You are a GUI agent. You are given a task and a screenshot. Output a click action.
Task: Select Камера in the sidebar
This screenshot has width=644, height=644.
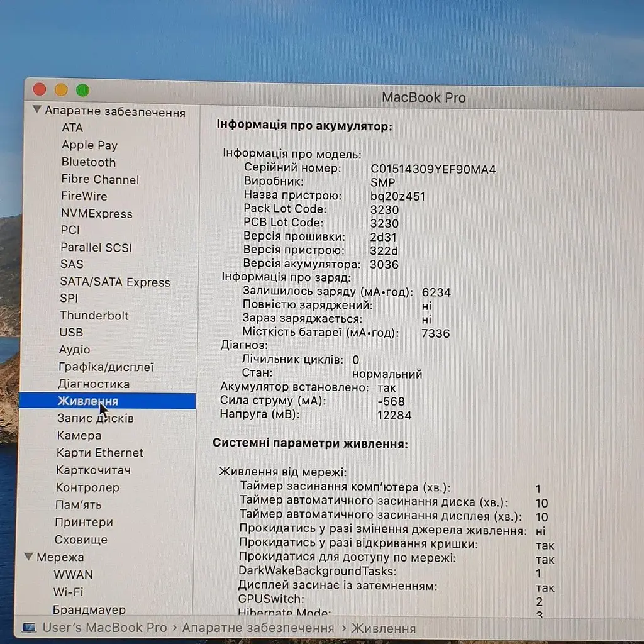tap(79, 435)
